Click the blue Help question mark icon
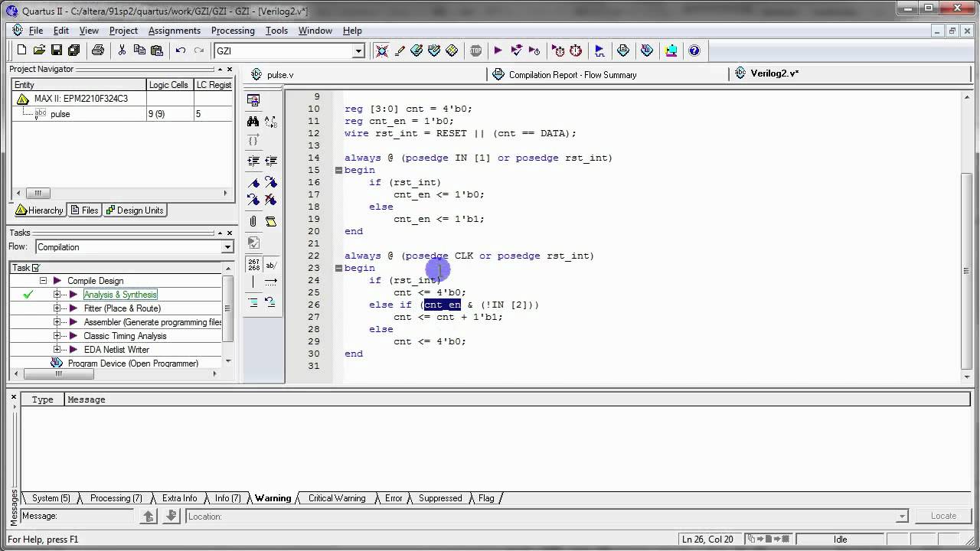Image resolution: width=980 pixels, height=551 pixels. pyautogui.click(x=694, y=51)
